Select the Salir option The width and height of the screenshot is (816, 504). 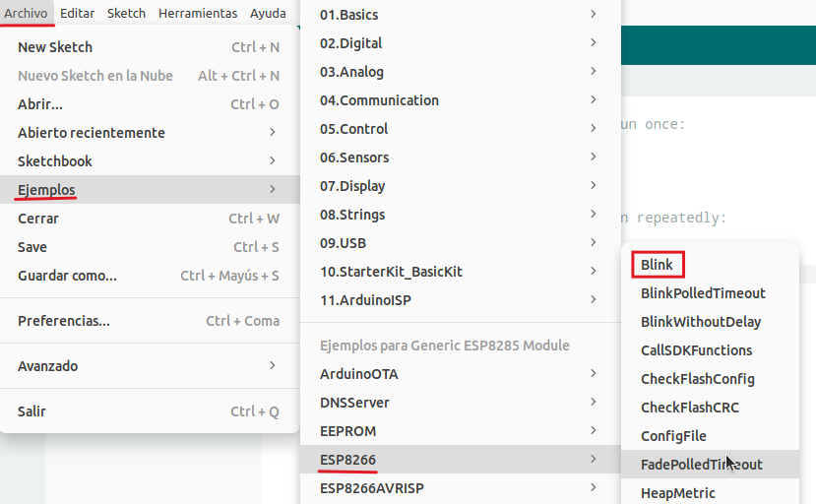(x=150, y=411)
